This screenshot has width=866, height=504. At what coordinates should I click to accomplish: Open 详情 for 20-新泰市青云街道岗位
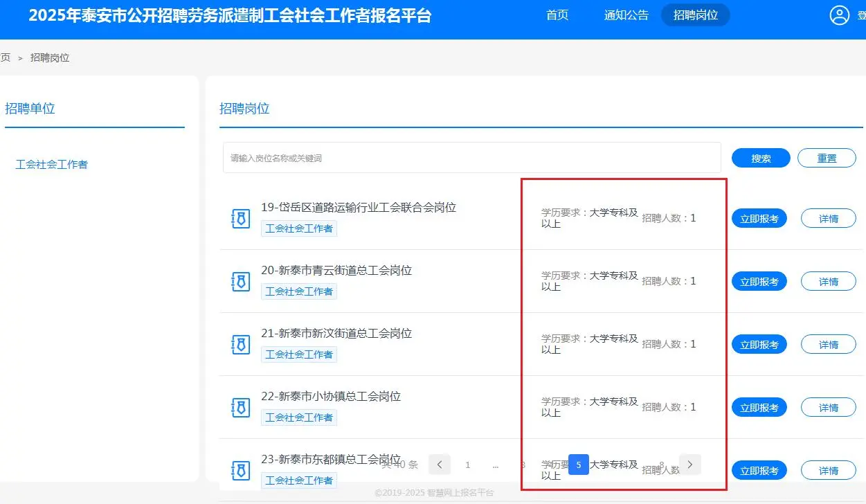click(828, 280)
